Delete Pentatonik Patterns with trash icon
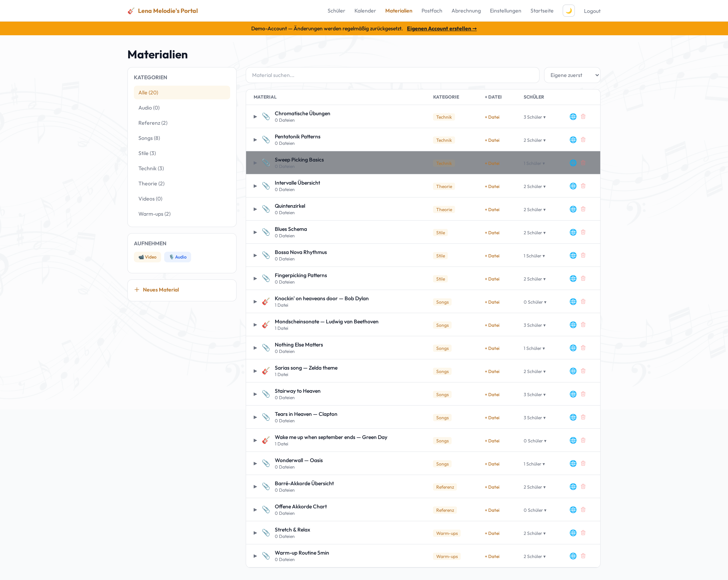Screen dimensions: 728x580 tap(583, 140)
